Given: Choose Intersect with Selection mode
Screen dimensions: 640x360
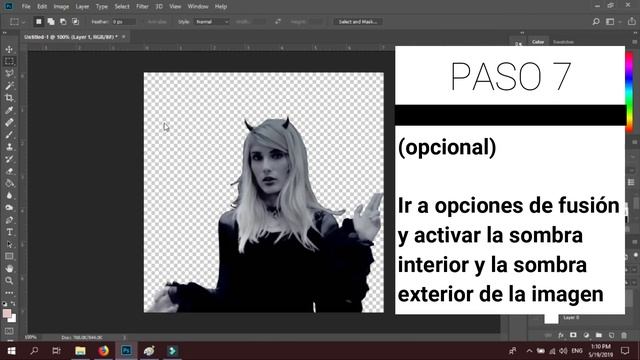Looking at the screenshot, I should (x=76, y=22).
